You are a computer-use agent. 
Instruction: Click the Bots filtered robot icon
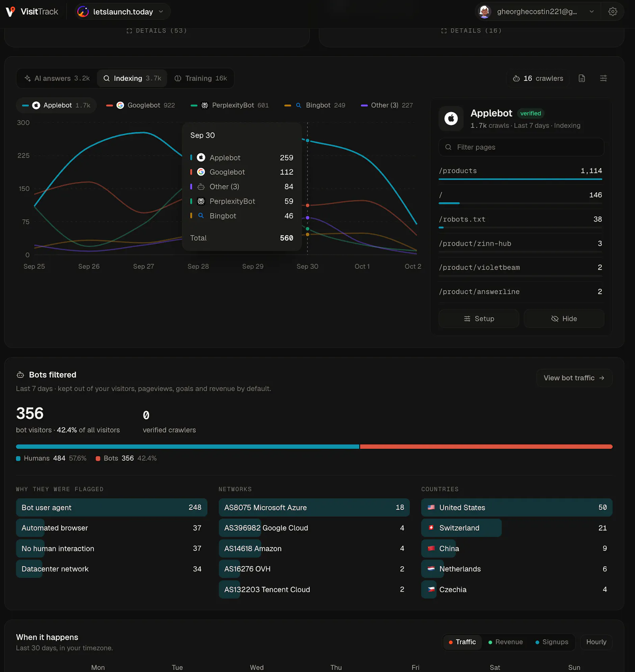20,375
